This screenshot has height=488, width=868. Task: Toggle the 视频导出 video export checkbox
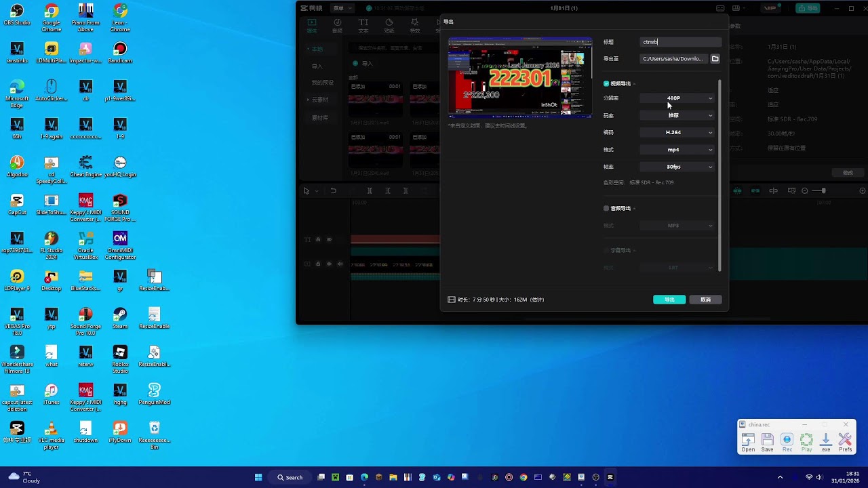coord(606,83)
